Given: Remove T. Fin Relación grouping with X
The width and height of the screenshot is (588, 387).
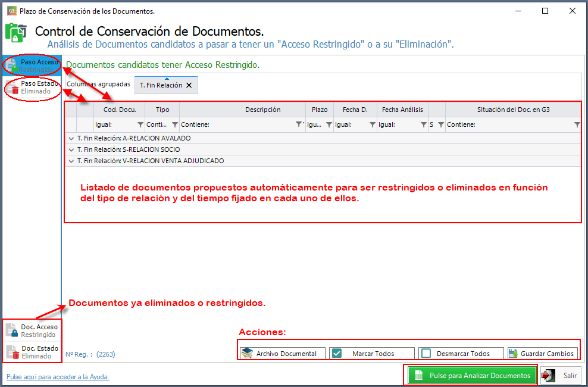Looking at the screenshot, I should pyautogui.click(x=189, y=86).
